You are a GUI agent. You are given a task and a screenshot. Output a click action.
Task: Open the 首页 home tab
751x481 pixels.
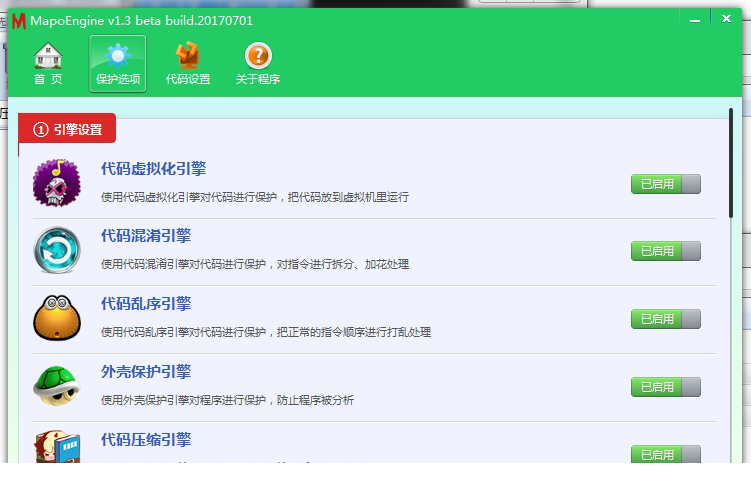coord(47,64)
